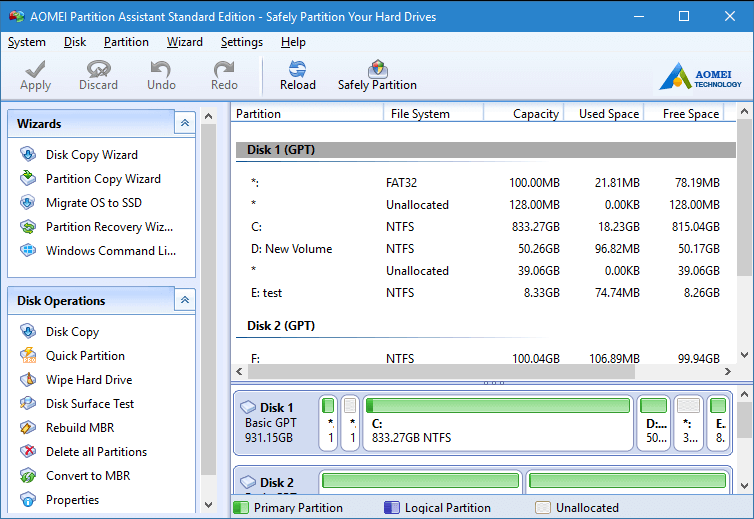Click the partition list right scroll arrow
Viewport: 754px width, 519px height.
tap(728, 371)
